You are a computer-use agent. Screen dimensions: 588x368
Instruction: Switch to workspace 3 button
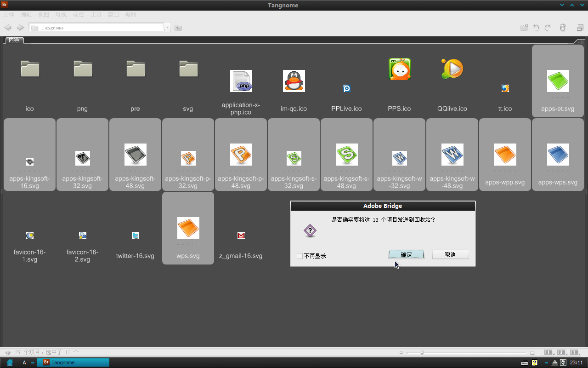[x=574, y=352]
